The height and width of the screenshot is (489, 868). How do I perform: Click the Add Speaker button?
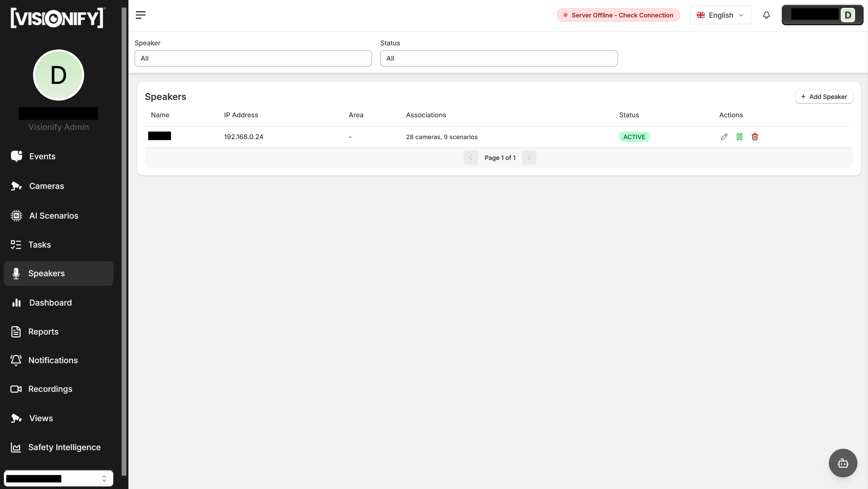pos(824,97)
